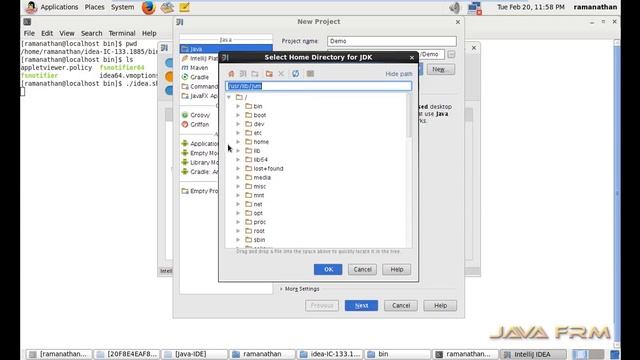Open the notes icon in top panel
The image size is (640, 360).
(184, 7)
